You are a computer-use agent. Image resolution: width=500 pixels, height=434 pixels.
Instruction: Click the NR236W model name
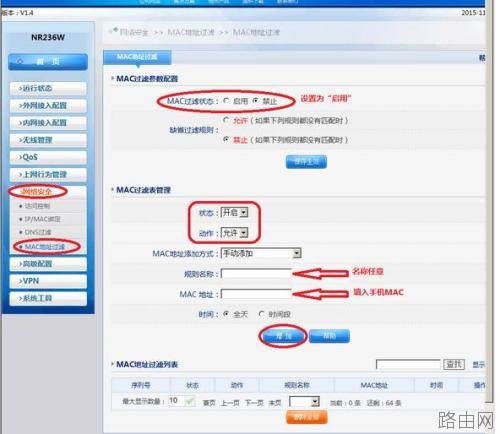[48, 37]
